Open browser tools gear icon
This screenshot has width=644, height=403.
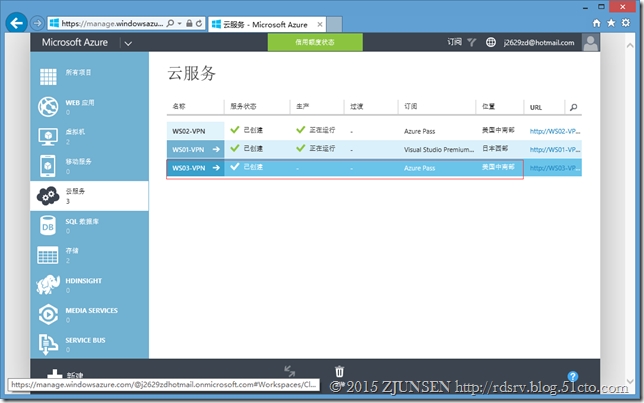coord(626,23)
